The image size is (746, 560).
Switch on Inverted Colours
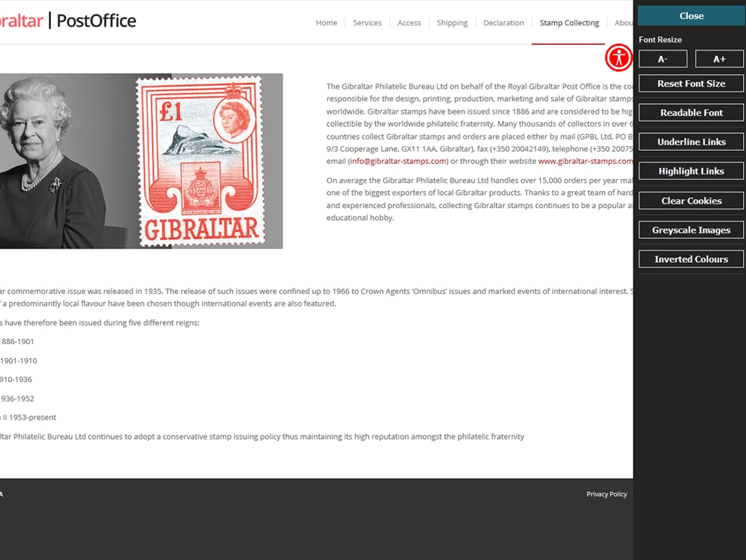coord(691,259)
